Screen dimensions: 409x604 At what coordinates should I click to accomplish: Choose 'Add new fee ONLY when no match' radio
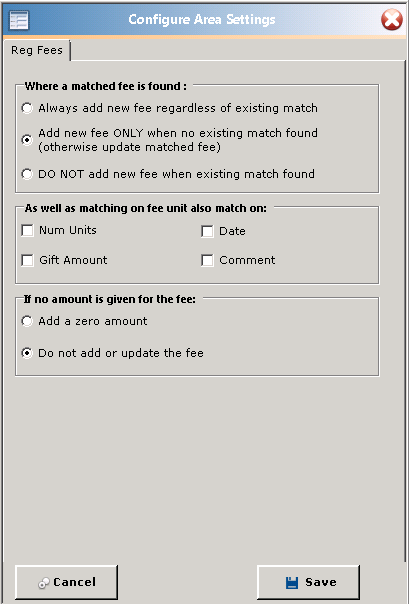(x=27, y=140)
